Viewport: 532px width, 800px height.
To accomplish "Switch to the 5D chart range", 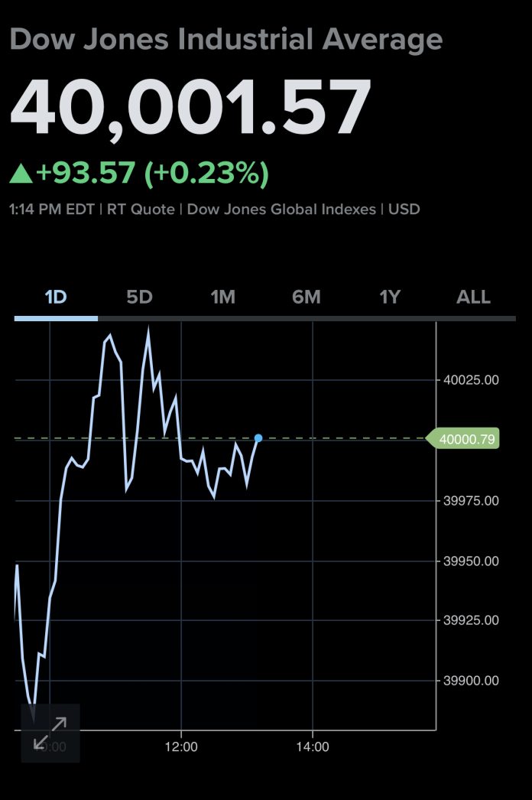I will pyautogui.click(x=139, y=297).
